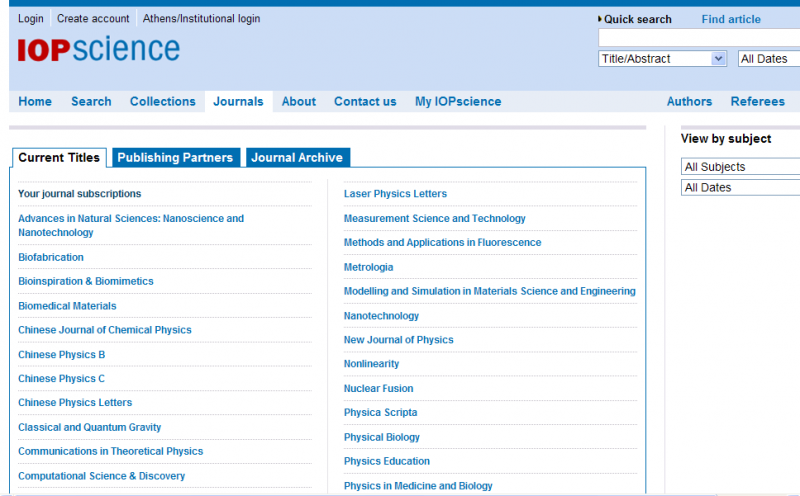
Task: Open Bioinspiration & Biomimetics
Action: [x=86, y=281]
